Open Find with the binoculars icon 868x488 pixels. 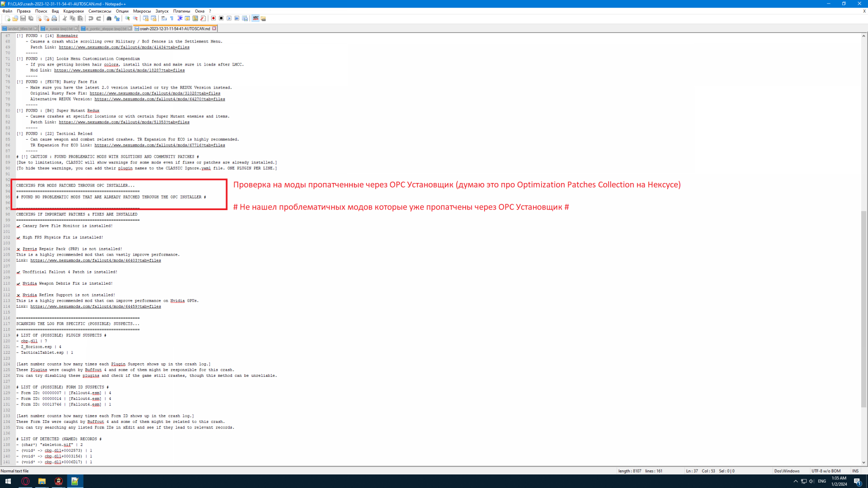[x=109, y=19]
